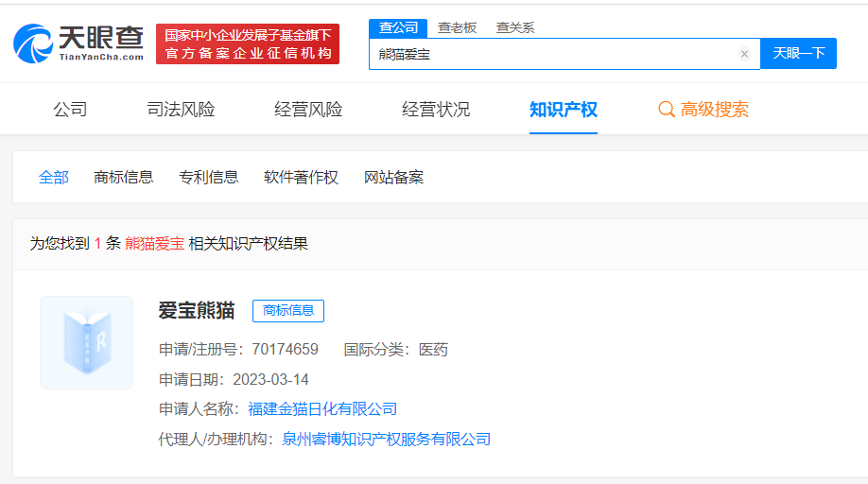Open the 公司 navigation tab
This screenshot has width=868, height=484.
70,110
